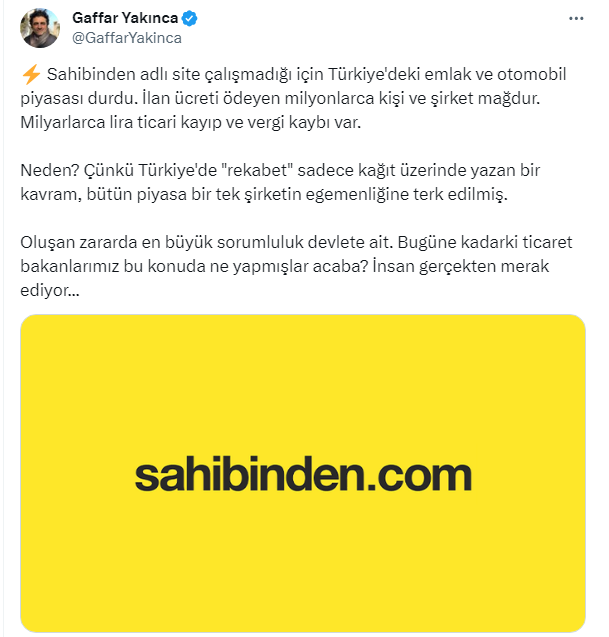Click the word "rekabet" in quotes
Viewport: 609px width, 637px height.
[257, 170]
